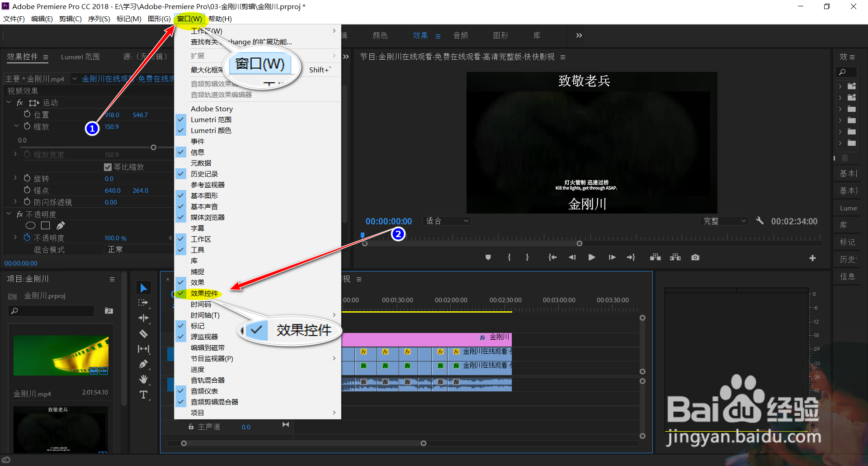This screenshot has height=466, width=868.
Task: Select the Selection tool arrow
Action: [144, 288]
